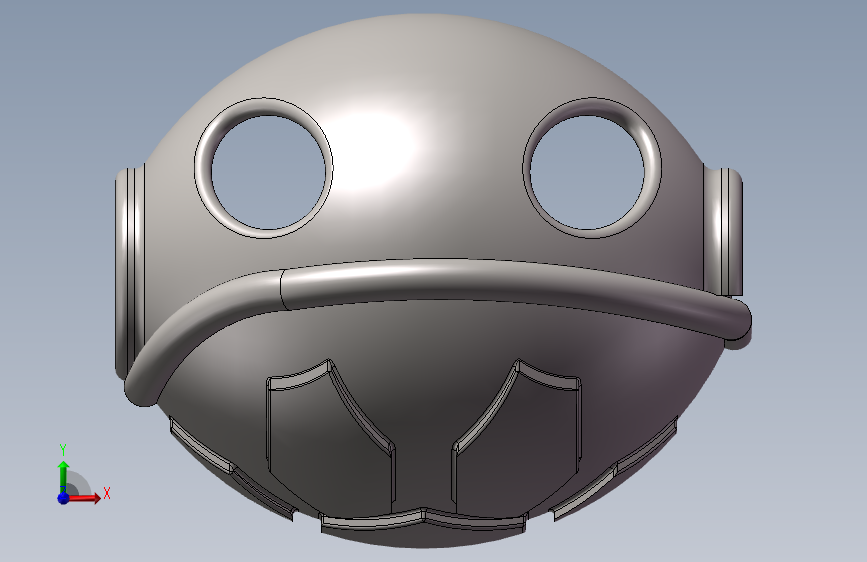Click the green Y axis arrow of triad
The width and height of the screenshot is (867, 562).
pyautogui.click(x=64, y=476)
